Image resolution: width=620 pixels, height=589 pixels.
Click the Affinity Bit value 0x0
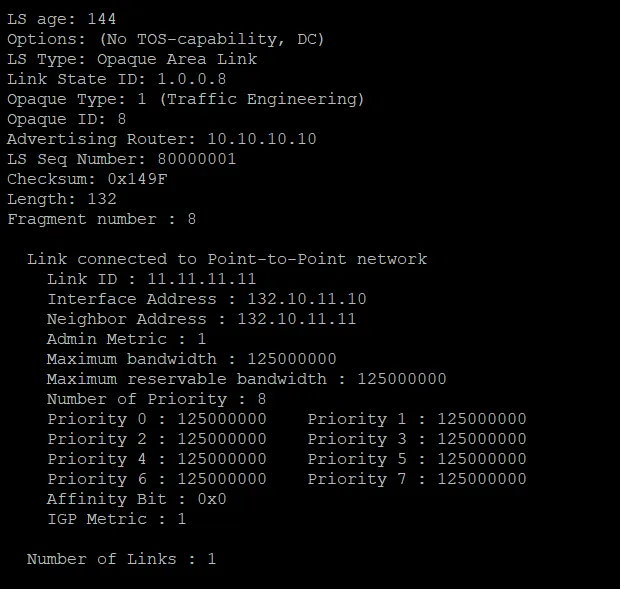coord(212,499)
